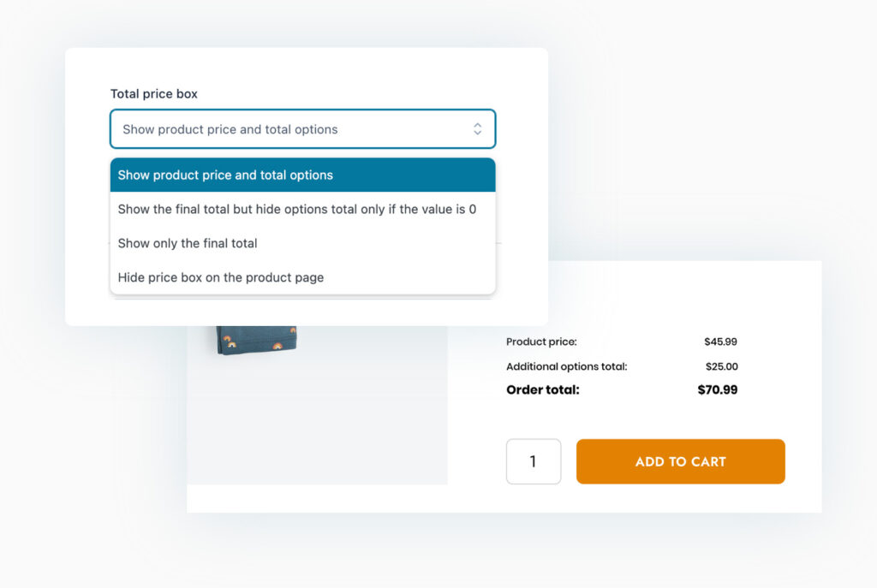877x588 pixels.
Task: Click the bold $70.99 order total
Action: pos(717,390)
